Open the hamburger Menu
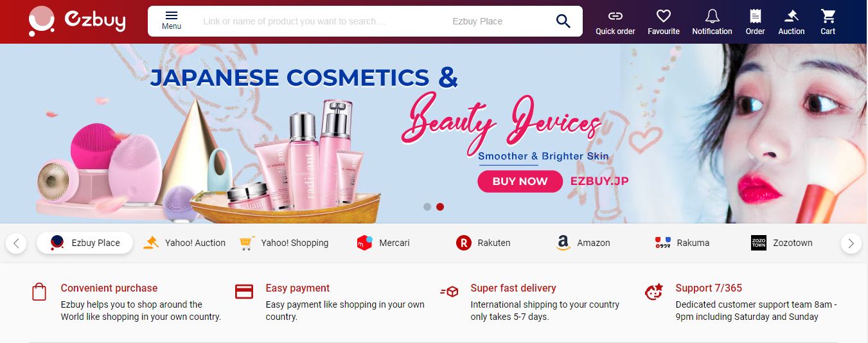Viewport: 868px width, 343px height. pos(172,21)
